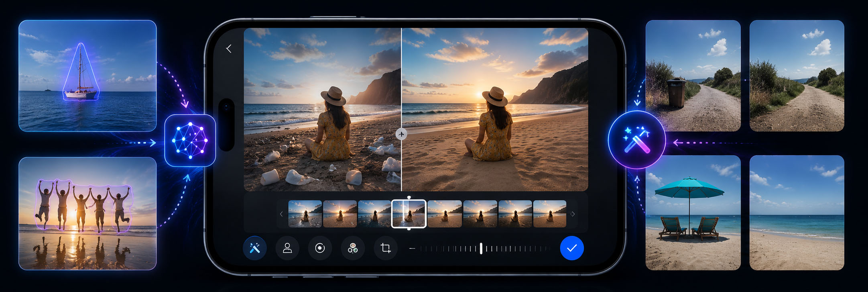Viewport: 868px width, 292px height.
Task: Select the dirt path image without trash bin
Action: click(x=797, y=76)
